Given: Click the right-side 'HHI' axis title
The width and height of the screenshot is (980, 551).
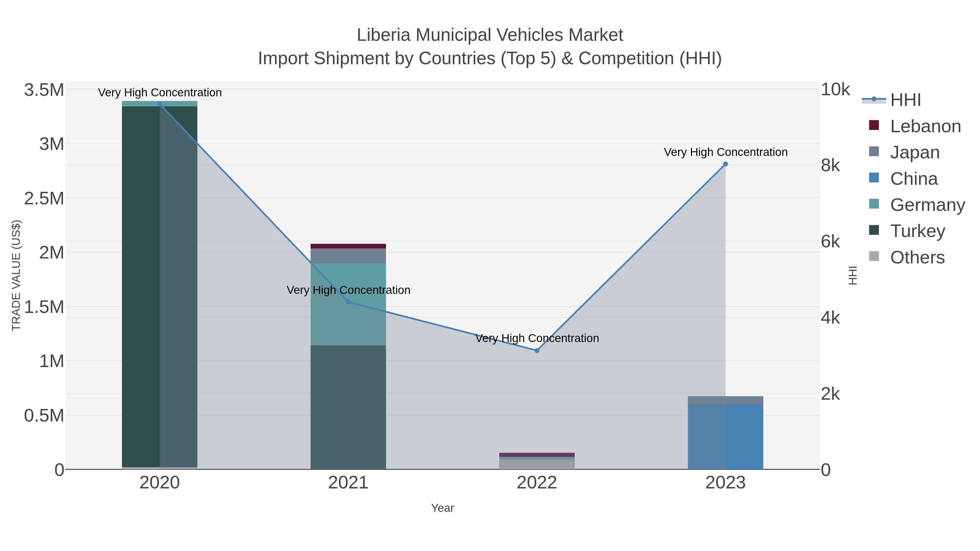Looking at the screenshot, I should tap(853, 275).
